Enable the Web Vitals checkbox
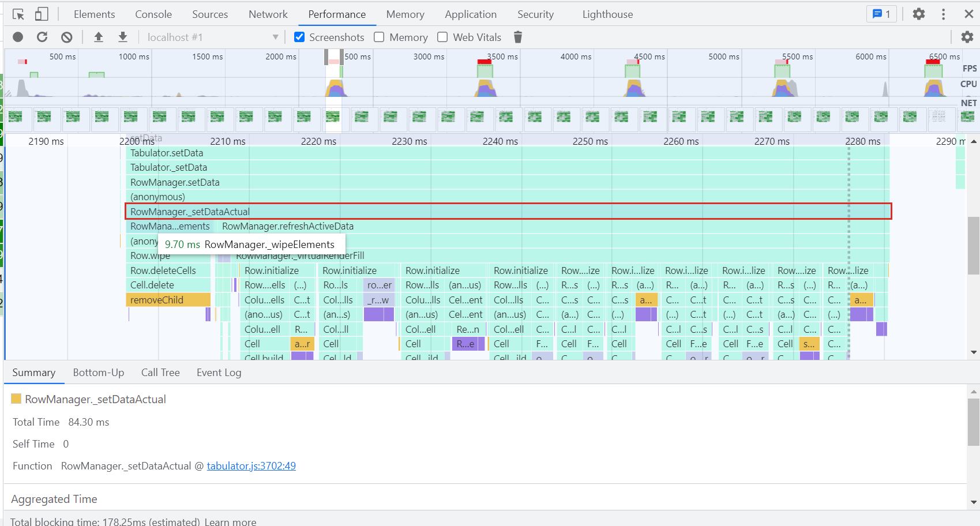This screenshot has height=526, width=980. (442, 37)
